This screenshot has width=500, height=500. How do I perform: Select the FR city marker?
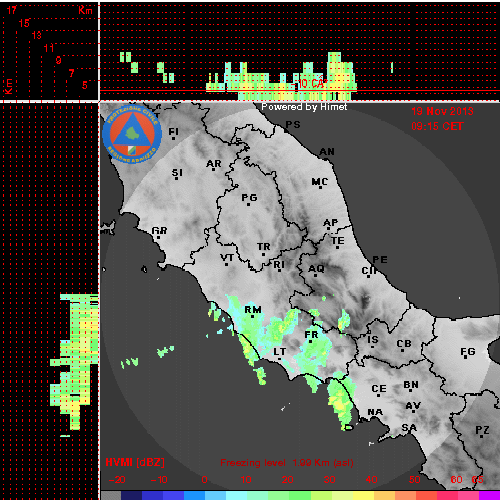(x=311, y=341)
